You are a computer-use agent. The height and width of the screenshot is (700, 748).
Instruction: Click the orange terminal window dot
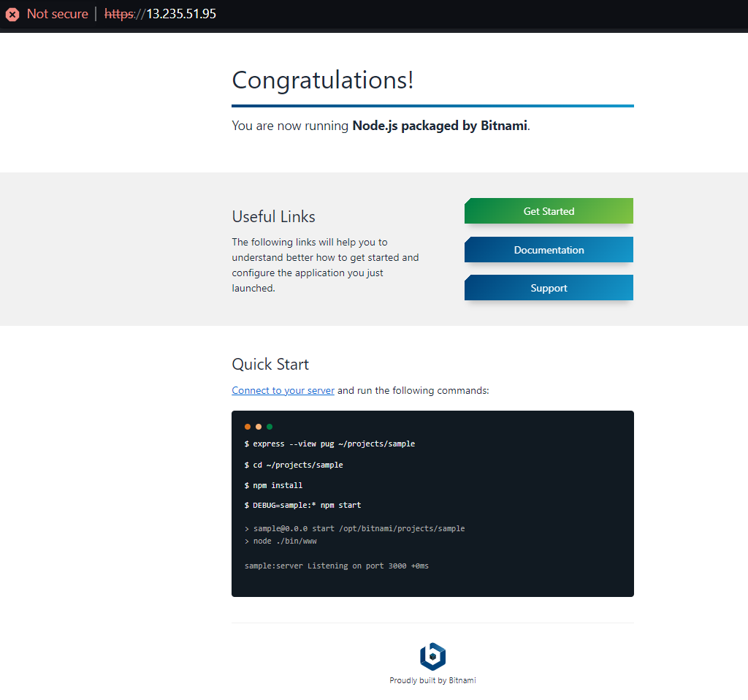(x=248, y=427)
